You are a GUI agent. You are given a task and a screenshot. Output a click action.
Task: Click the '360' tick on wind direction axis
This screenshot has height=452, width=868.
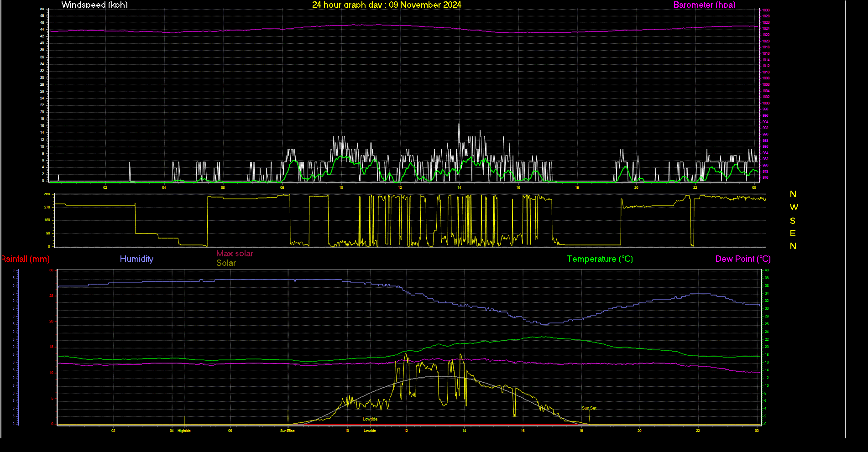coord(47,194)
